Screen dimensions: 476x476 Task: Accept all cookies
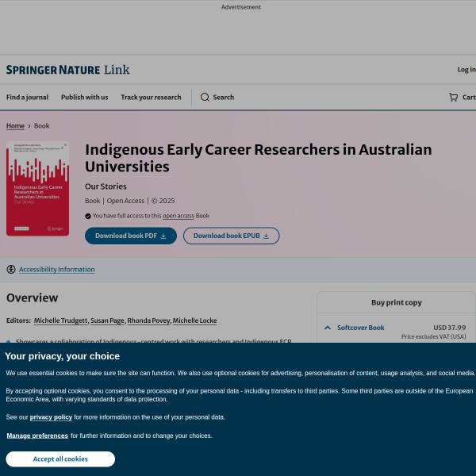tap(60, 459)
